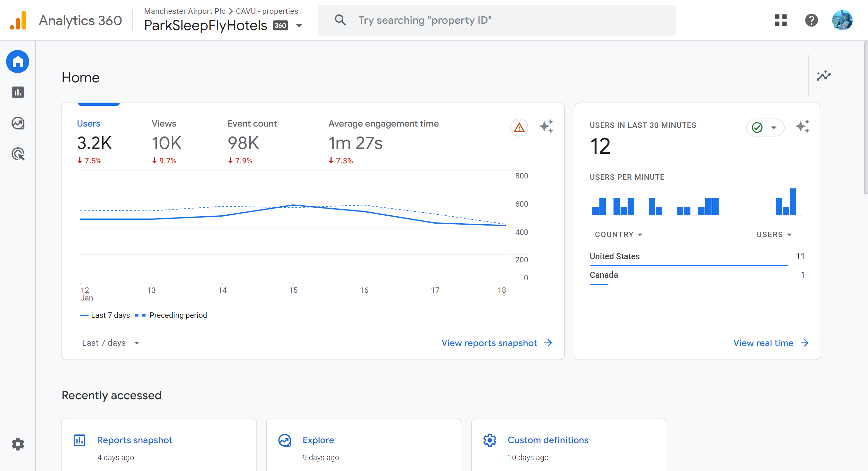
Task: Open the Insights trend icon beside Home
Action: 823,76
